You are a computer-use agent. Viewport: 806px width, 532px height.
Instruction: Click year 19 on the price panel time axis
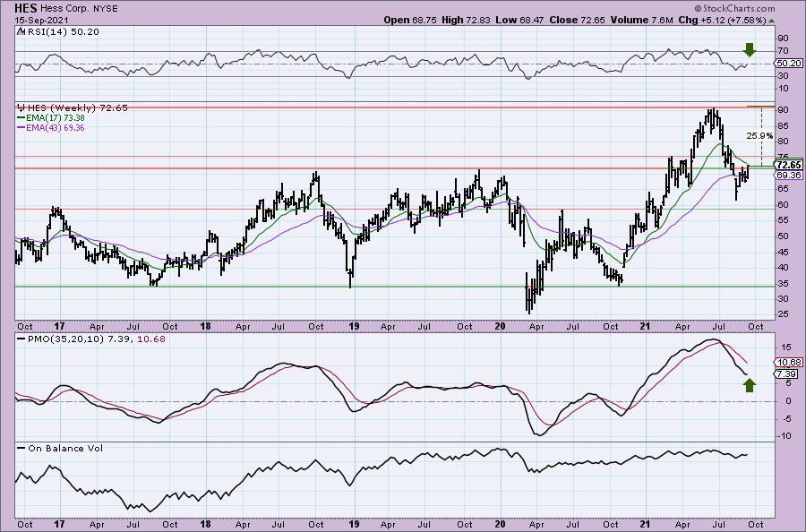(x=354, y=326)
